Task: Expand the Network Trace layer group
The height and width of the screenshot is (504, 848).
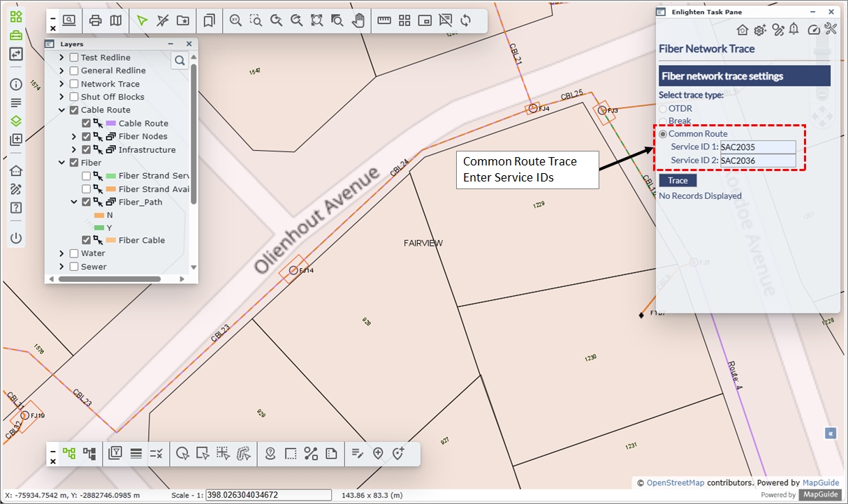Action: tap(62, 84)
